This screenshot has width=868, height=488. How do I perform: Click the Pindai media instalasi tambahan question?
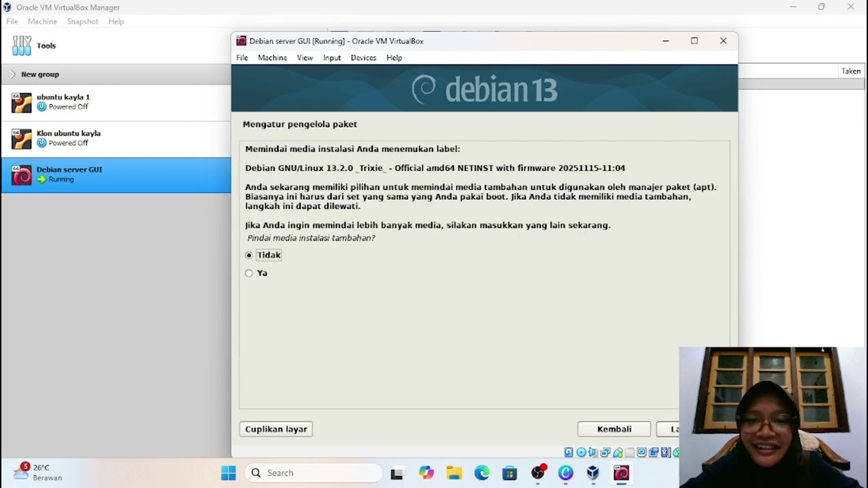311,238
